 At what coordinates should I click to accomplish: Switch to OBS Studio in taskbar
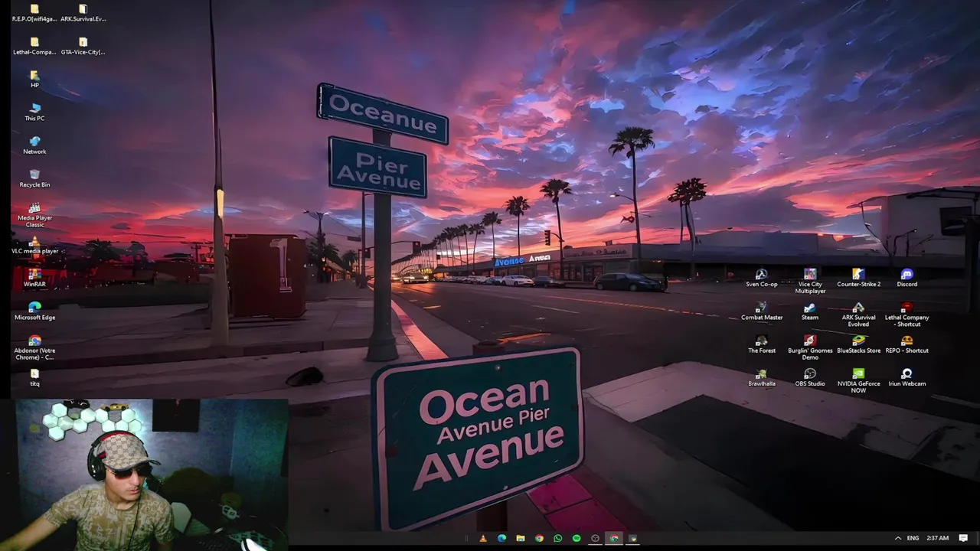[595, 538]
